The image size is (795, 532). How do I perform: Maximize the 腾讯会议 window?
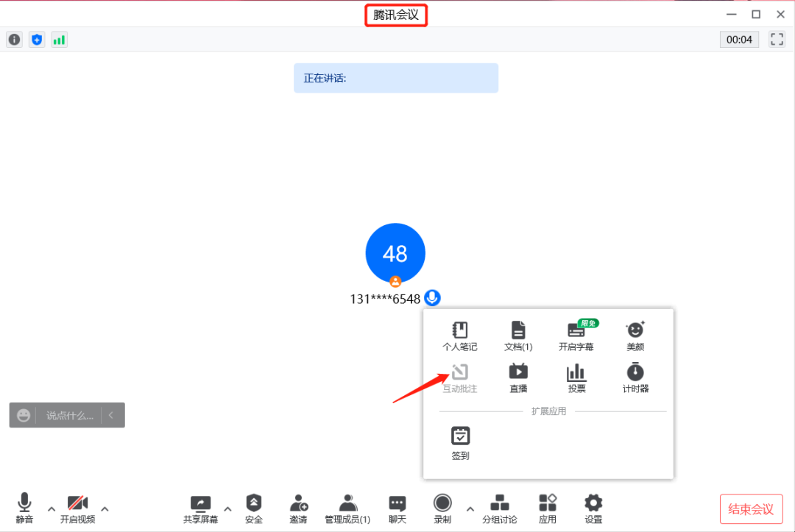point(756,14)
